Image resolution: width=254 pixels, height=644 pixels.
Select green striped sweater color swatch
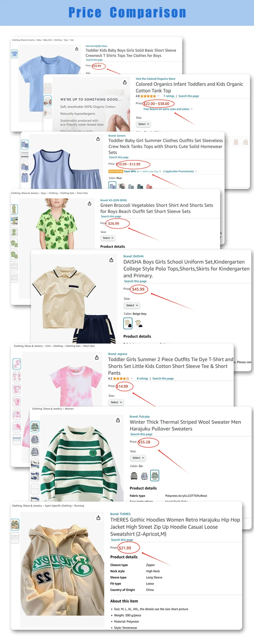click(x=154, y=476)
